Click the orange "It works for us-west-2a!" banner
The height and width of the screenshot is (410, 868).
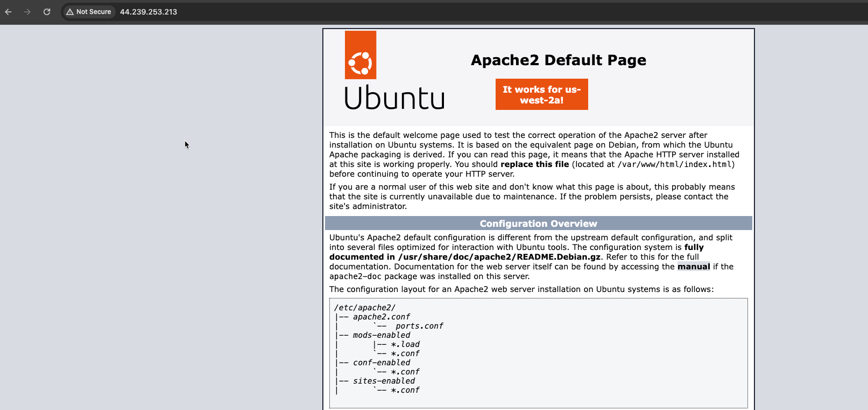(542, 94)
